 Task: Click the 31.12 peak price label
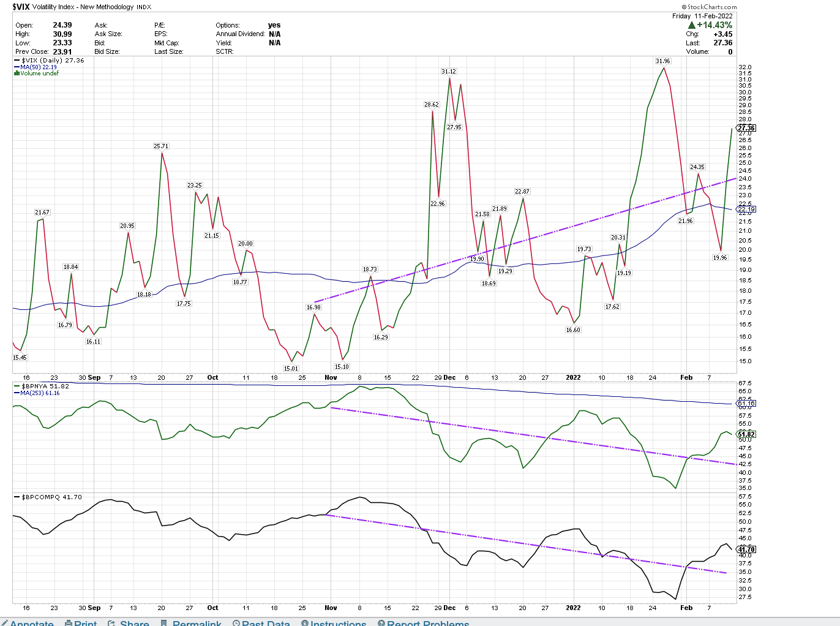click(449, 72)
